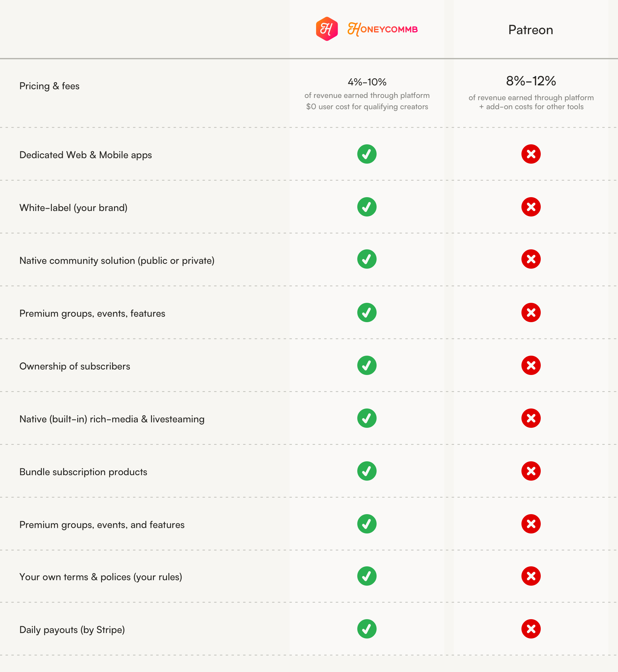Click the Honeycommb hexagon logo icon
Viewport: 618px width, 672px height.
[327, 29]
